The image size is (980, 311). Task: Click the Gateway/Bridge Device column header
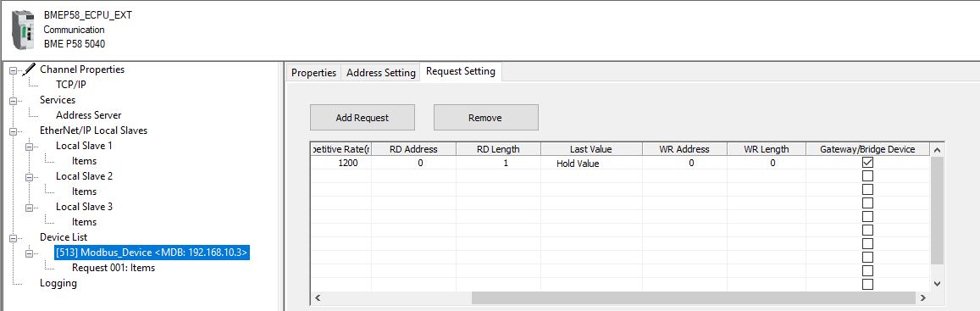point(867,149)
